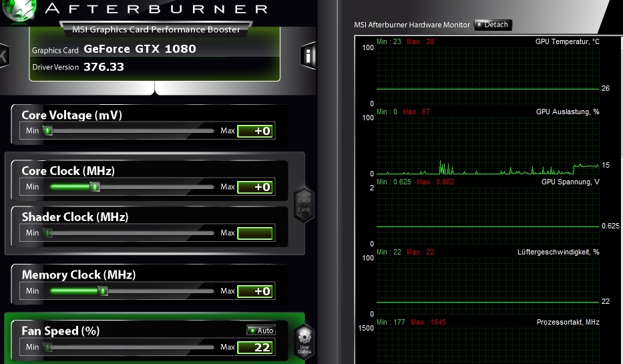
Task: Click the GeForce GTX 1080 card name
Action: coord(140,49)
